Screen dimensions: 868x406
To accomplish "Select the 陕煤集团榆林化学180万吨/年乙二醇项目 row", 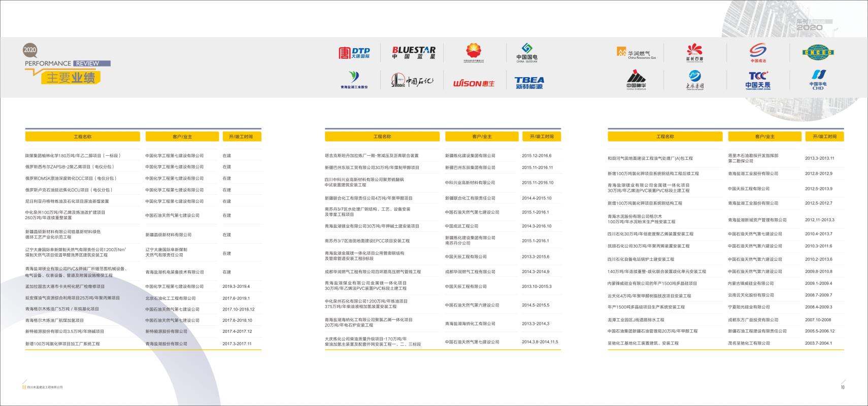I will [143, 156].
